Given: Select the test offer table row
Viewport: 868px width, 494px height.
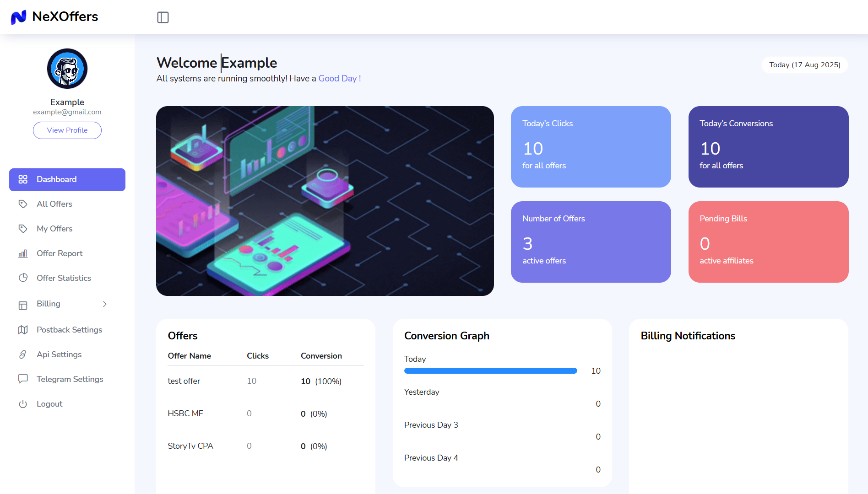Looking at the screenshot, I should coord(266,381).
